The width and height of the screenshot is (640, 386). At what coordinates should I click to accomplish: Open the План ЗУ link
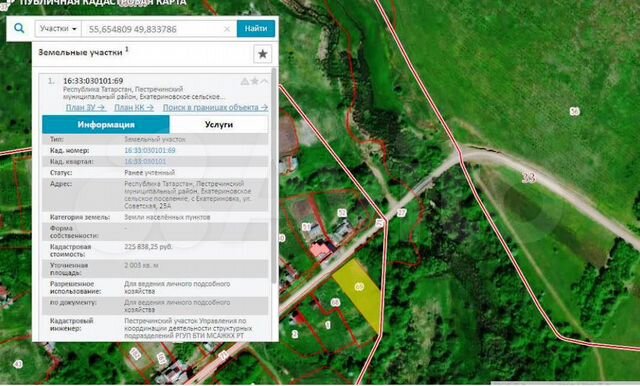click(x=86, y=107)
